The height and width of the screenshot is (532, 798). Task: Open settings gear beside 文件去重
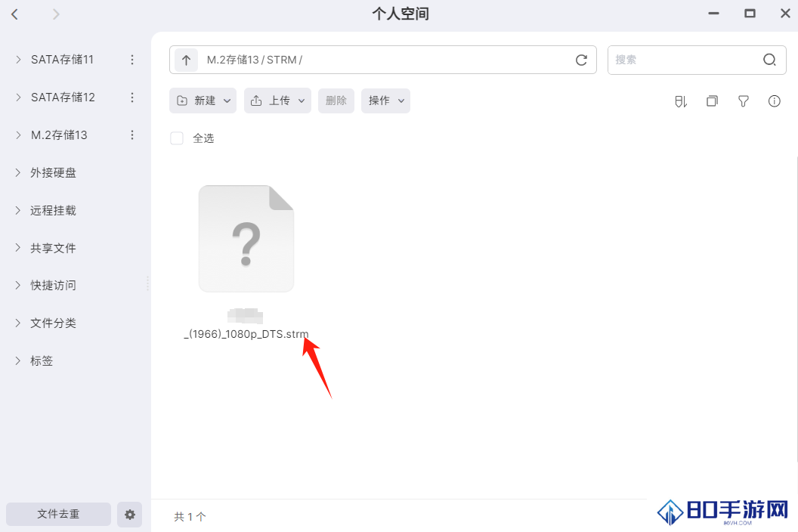point(130,515)
